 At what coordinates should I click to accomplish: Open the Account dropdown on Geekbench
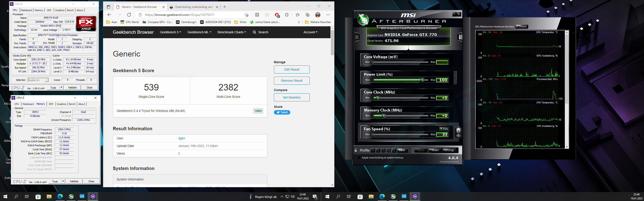[x=311, y=32]
